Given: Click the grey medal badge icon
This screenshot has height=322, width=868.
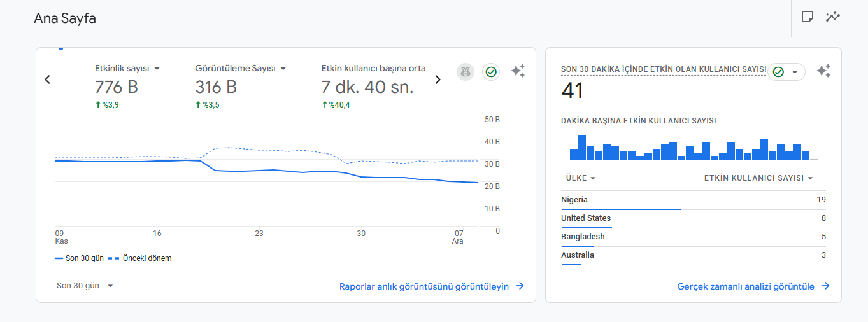Looking at the screenshot, I should pyautogui.click(x=466, y=72).
